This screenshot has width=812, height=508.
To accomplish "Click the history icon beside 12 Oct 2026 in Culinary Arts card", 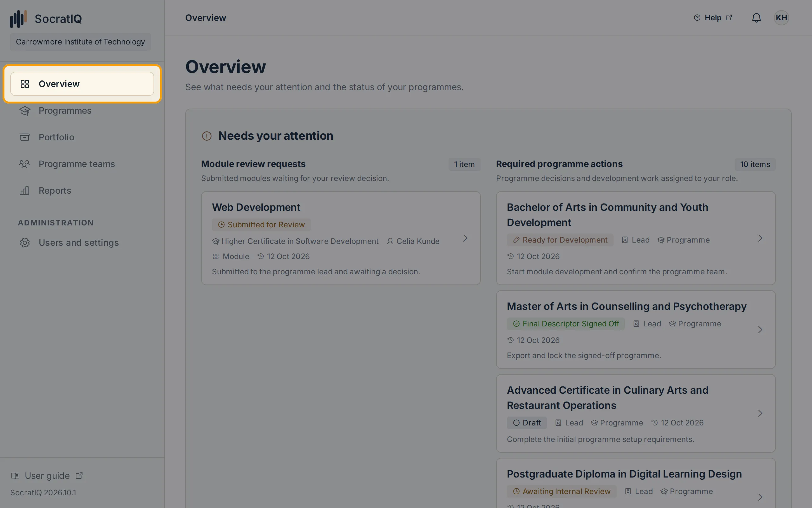I will click(655, 423).
